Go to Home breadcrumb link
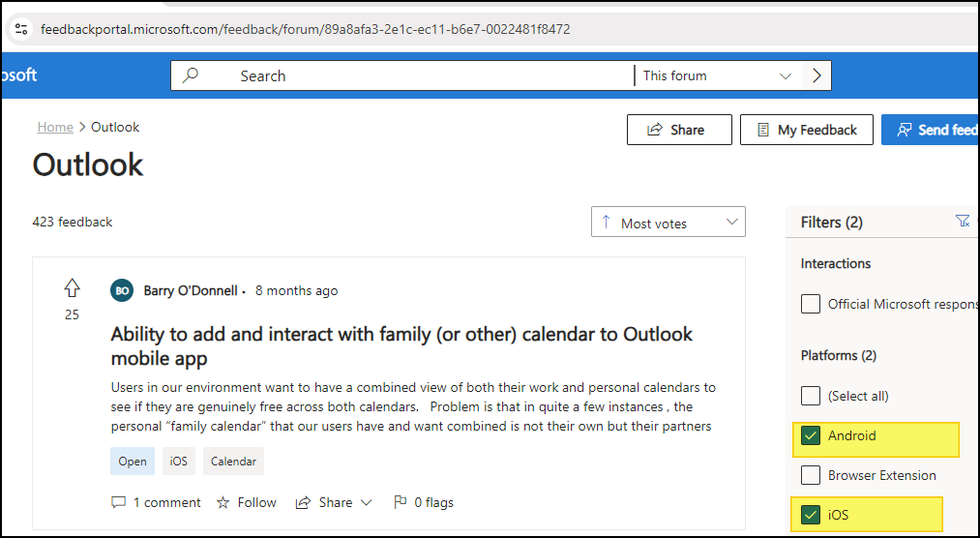 point(55,127)
